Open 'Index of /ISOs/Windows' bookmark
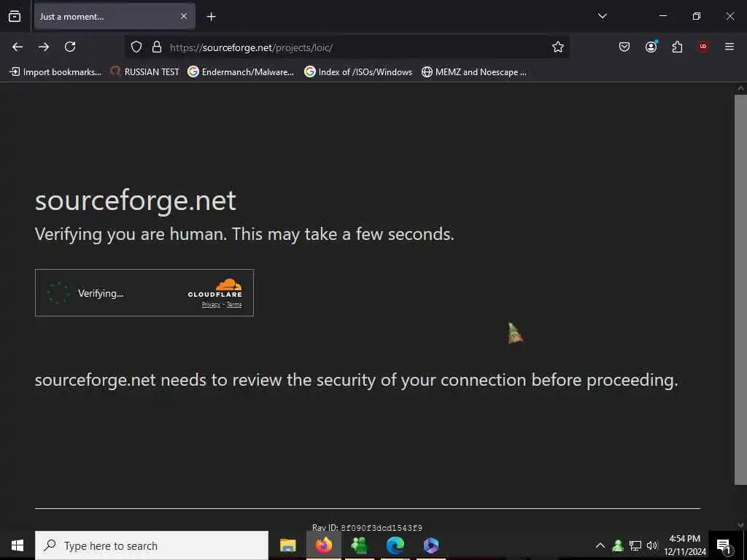 [x=358, y=72]
